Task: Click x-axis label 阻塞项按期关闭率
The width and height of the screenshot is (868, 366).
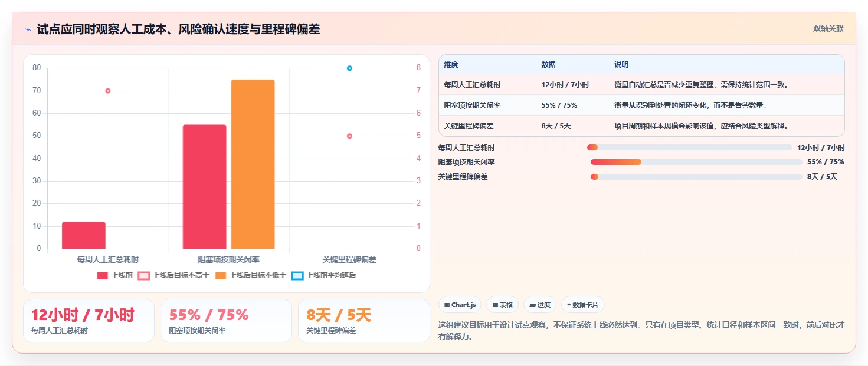Action: pyautogui.click(x=229, y=259)
